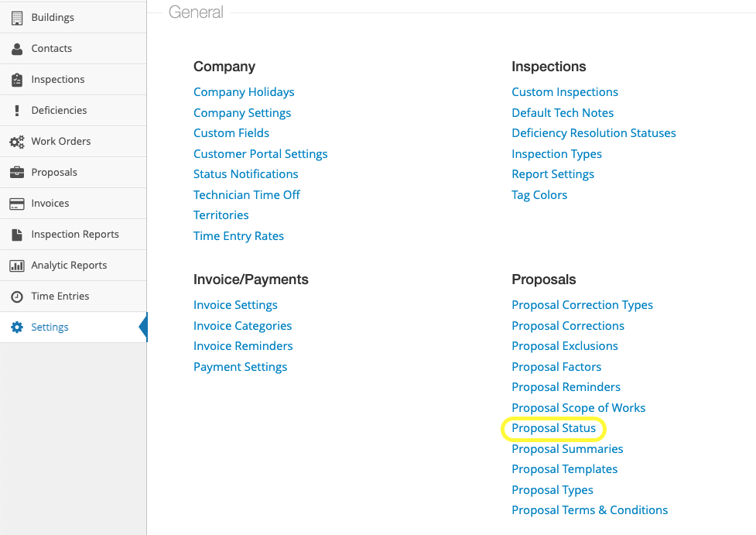Open Deficiency Resolution Statuses link
This screenshot has width=756, height=535.
click(x=594, y=133)
